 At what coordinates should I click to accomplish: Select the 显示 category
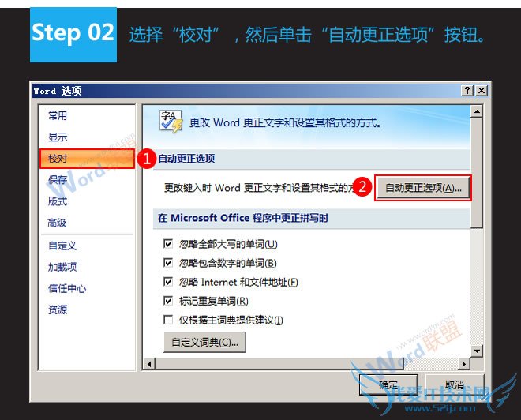click(x=58, y=137)
